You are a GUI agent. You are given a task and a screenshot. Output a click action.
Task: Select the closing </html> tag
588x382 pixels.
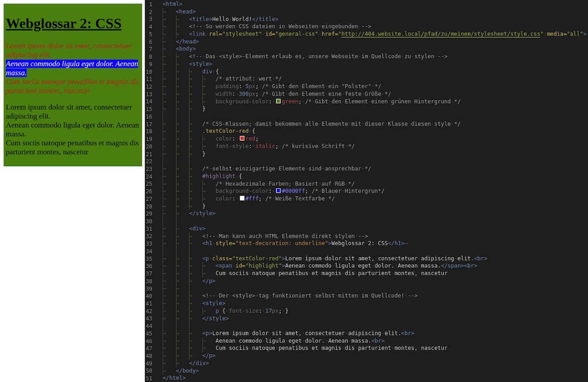point(174,378)
